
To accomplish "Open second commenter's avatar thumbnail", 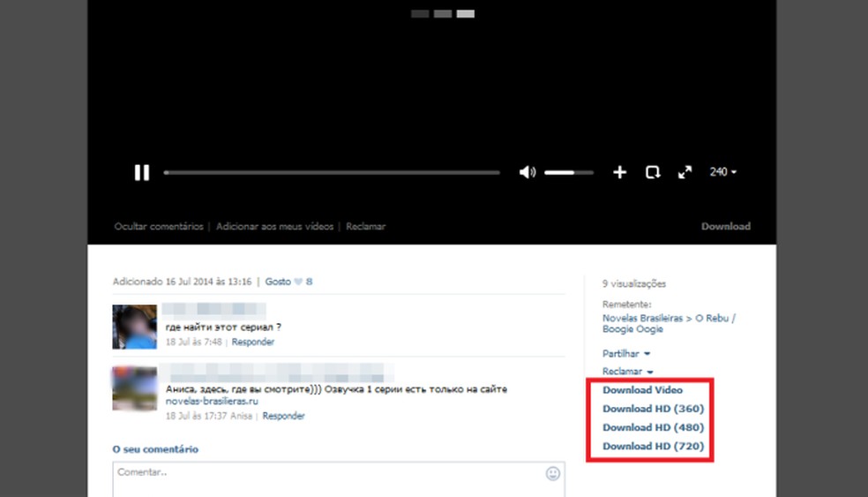I will tap(134, 388).
